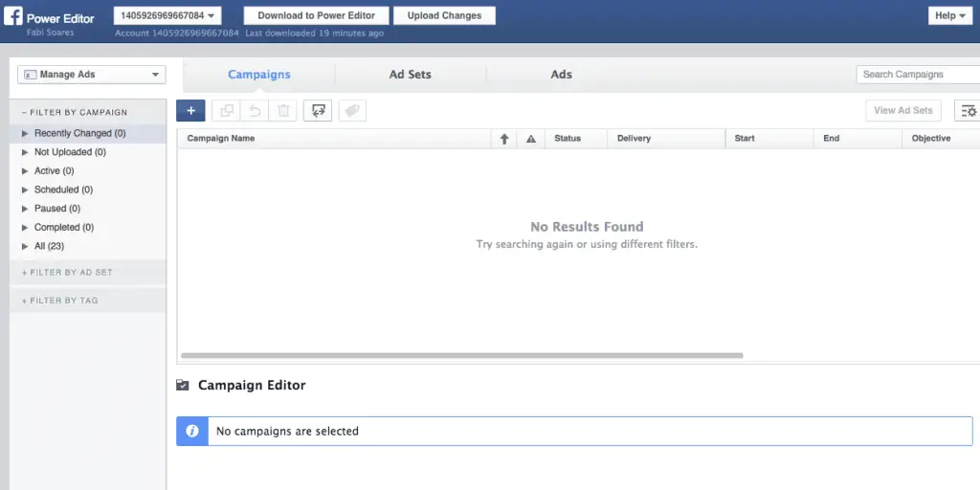Expand the Filter by Tag section

(87, 301)
